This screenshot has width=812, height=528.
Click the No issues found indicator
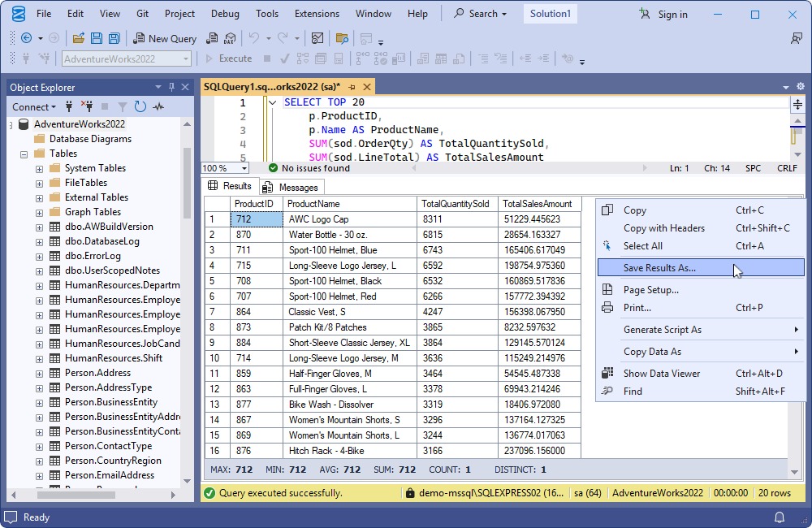[x=309, y=168]
